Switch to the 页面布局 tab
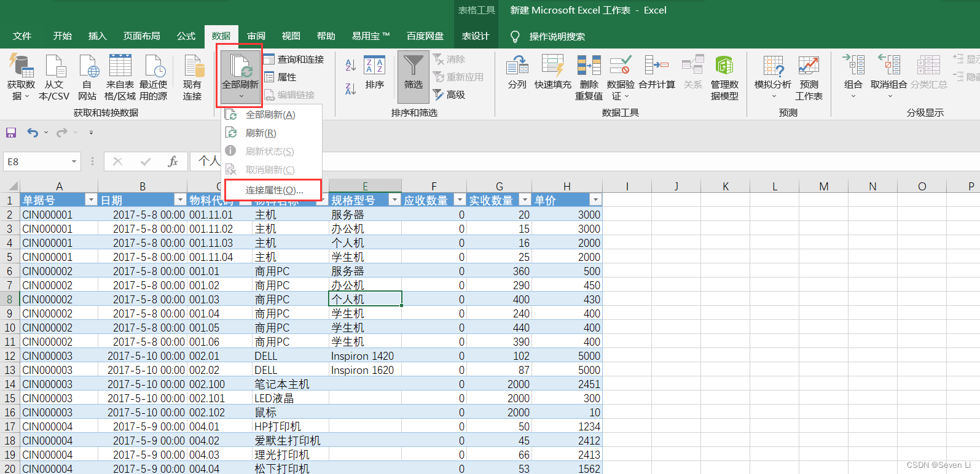 pos(142,36)
